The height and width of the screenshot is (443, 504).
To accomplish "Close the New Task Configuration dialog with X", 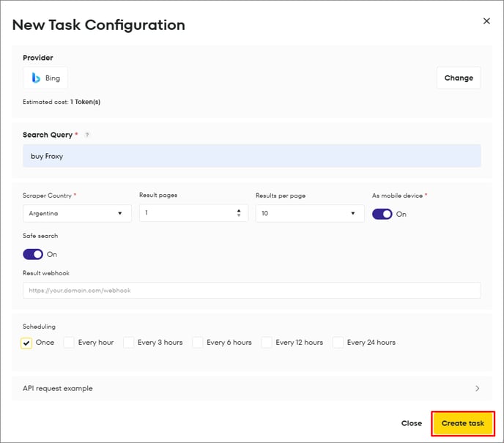I will click(486, 21).
